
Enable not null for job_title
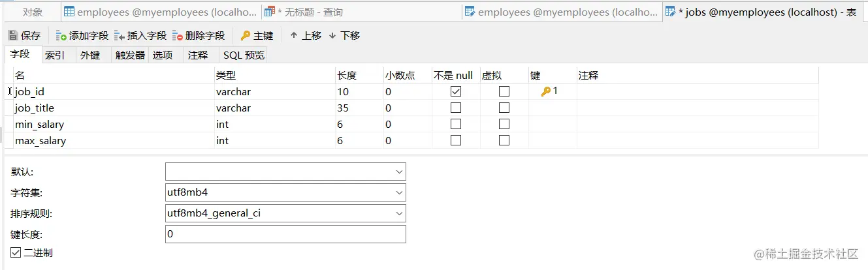point(456,108)
